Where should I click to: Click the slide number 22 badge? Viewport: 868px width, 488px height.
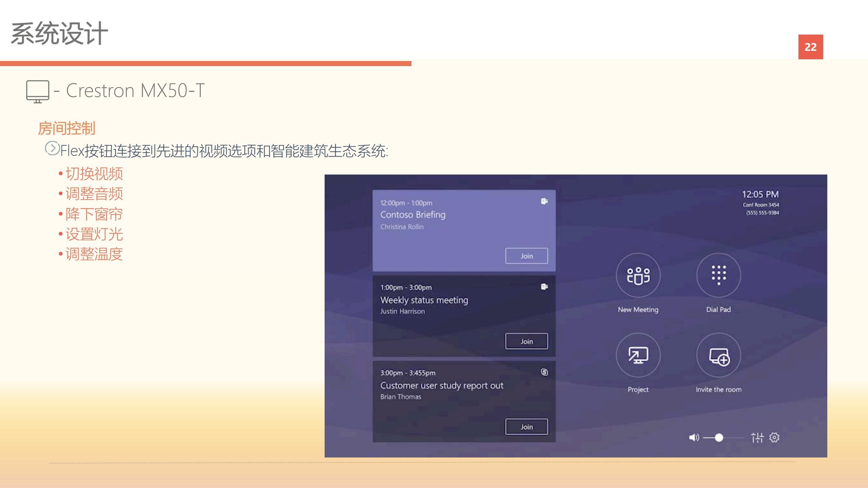tap(810, 47)
